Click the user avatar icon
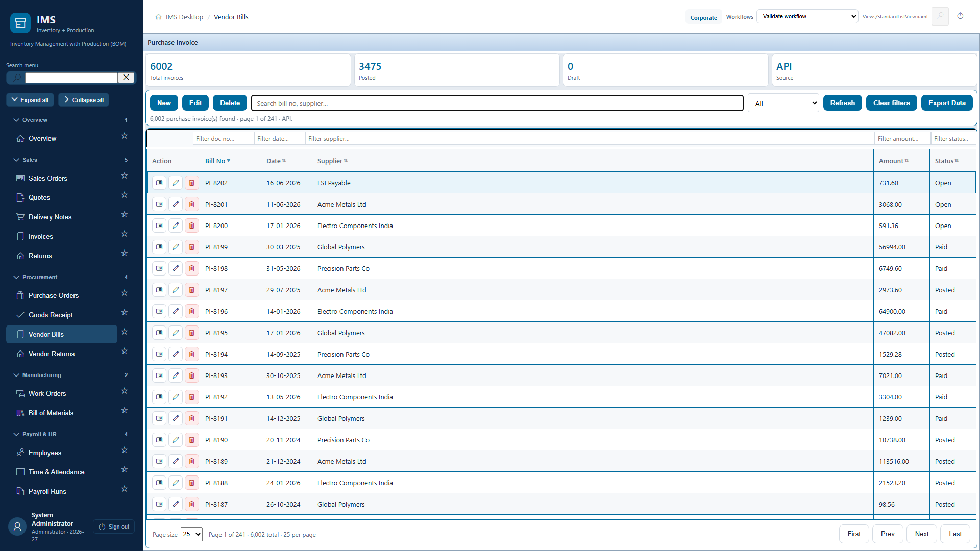This screenshot has width=980, height=551. 17,527
